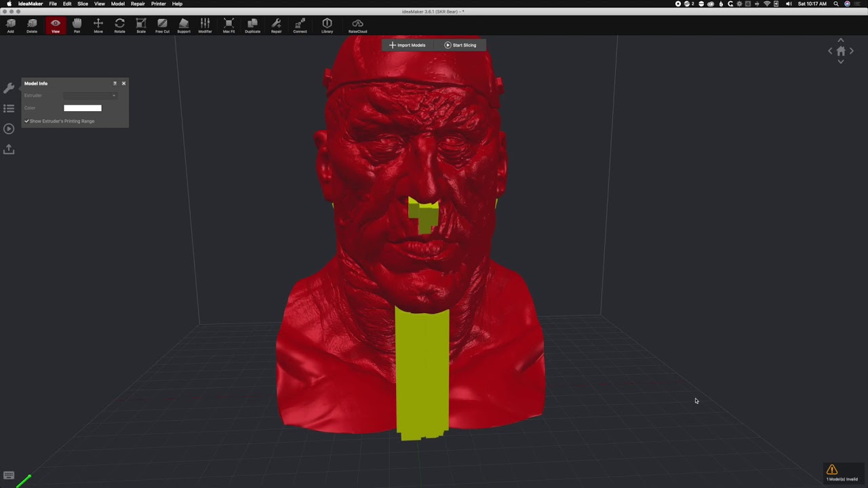Open the Slice menu

pyautogui.click(x=83, y=4)
